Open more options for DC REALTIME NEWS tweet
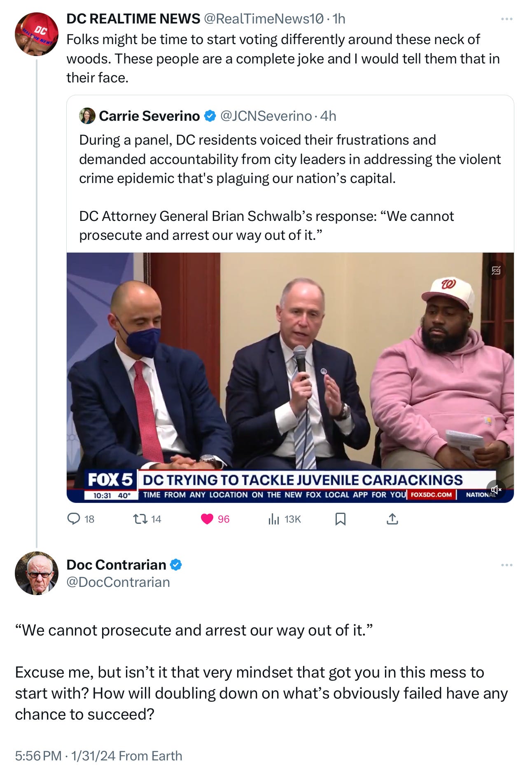The height and width of the screenshot is (774, 532). pos(506,19)
